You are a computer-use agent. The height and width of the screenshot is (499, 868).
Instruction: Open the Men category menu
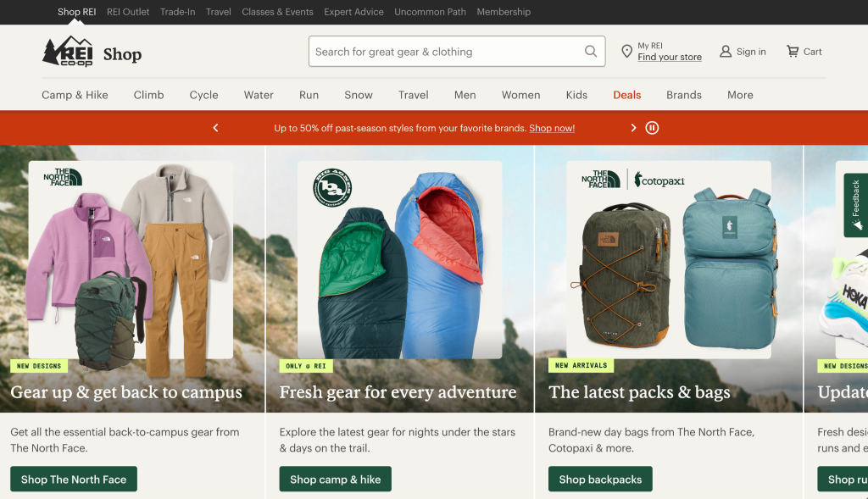pos(465,95)
